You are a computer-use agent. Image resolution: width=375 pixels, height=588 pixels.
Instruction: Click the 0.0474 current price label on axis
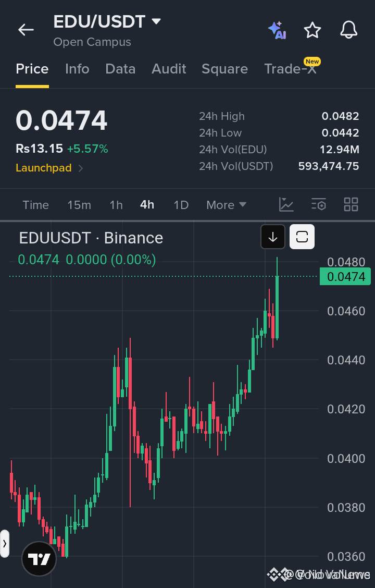click(345, 276)
